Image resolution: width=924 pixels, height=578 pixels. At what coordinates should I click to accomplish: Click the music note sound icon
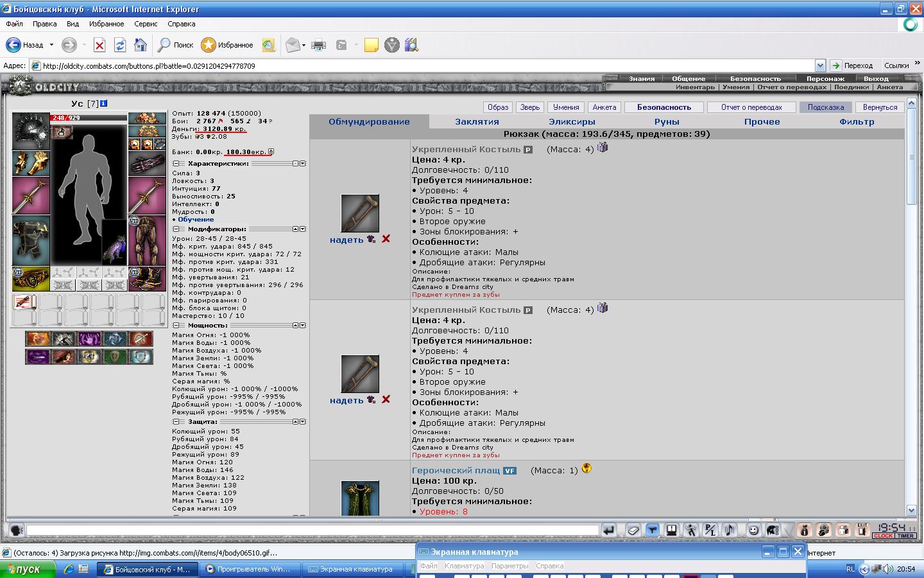pos(730,530)
